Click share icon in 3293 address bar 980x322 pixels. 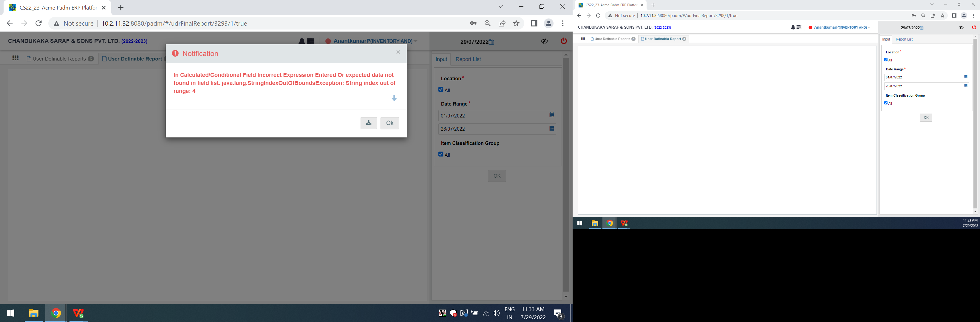click(502, 23)
